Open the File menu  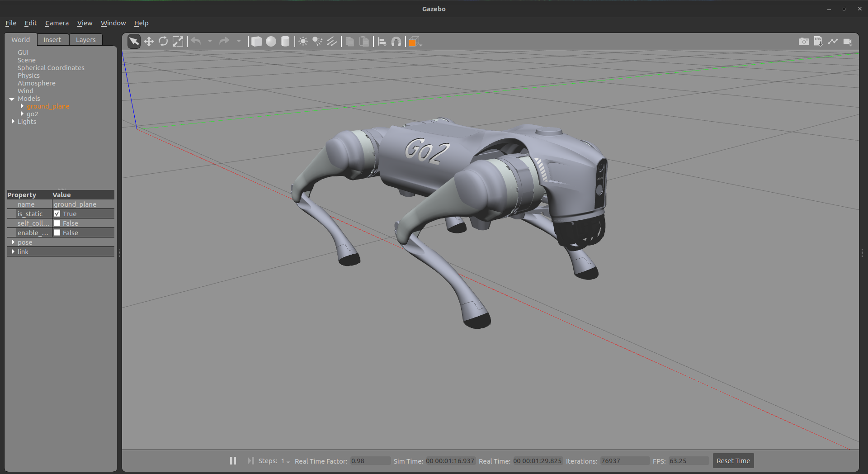pyautogui.click(x=11, y=23)
